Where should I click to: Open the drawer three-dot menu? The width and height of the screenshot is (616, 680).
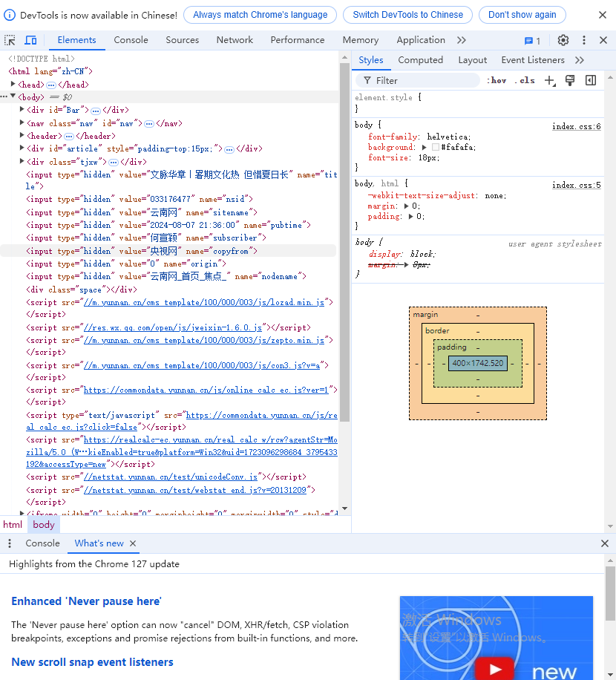[10, 543]
